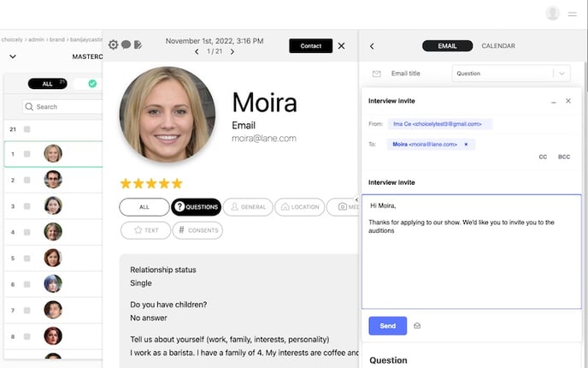
Task: Click the edit note icon beside comments
Action: (x=138, y=45)
